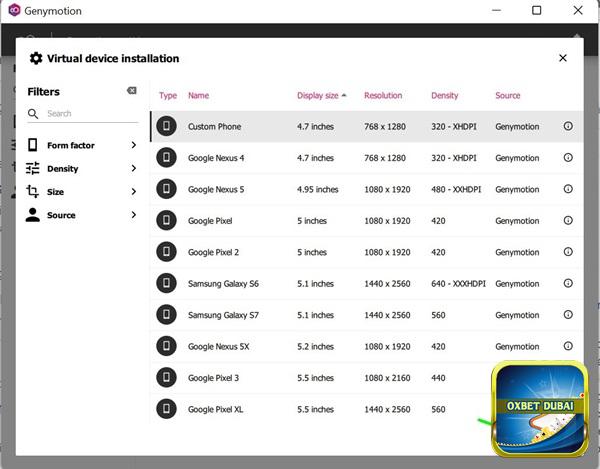Select the Google Pixel XL device row
The width and height of the screenshot is (600, 469).
coord(300,410)
